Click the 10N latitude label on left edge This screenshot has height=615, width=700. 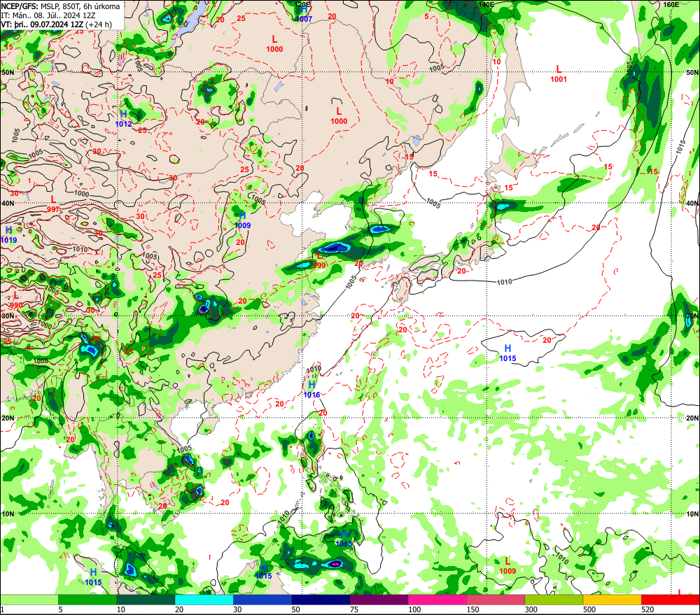pyautogui.click(x=8, y=514)
